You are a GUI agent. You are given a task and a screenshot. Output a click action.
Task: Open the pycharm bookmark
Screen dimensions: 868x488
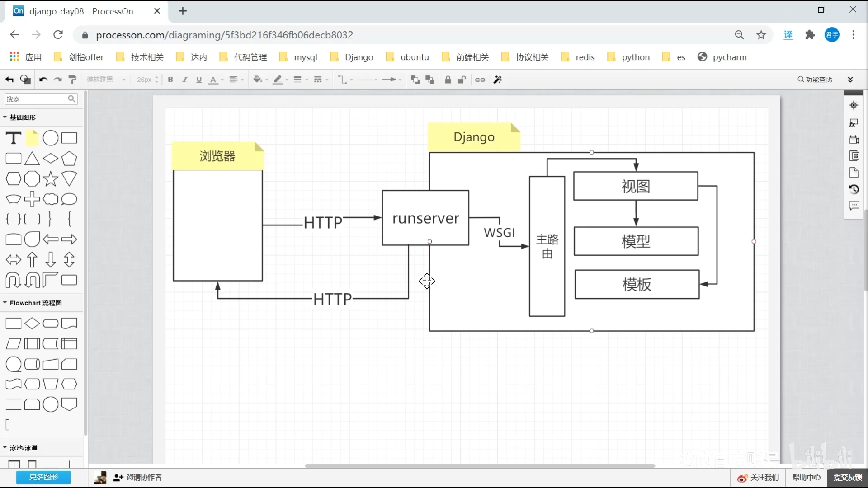coord(722,57)
